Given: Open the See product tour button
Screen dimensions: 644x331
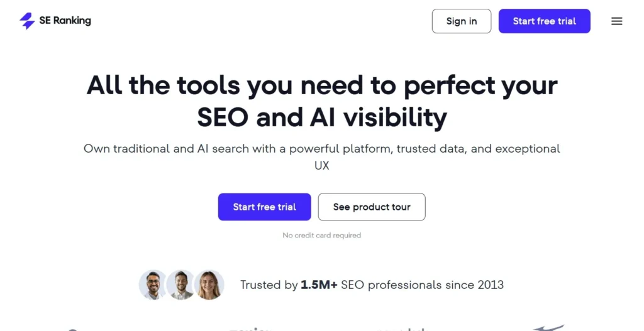Looking at the screenshot, I should pos(371,207).
